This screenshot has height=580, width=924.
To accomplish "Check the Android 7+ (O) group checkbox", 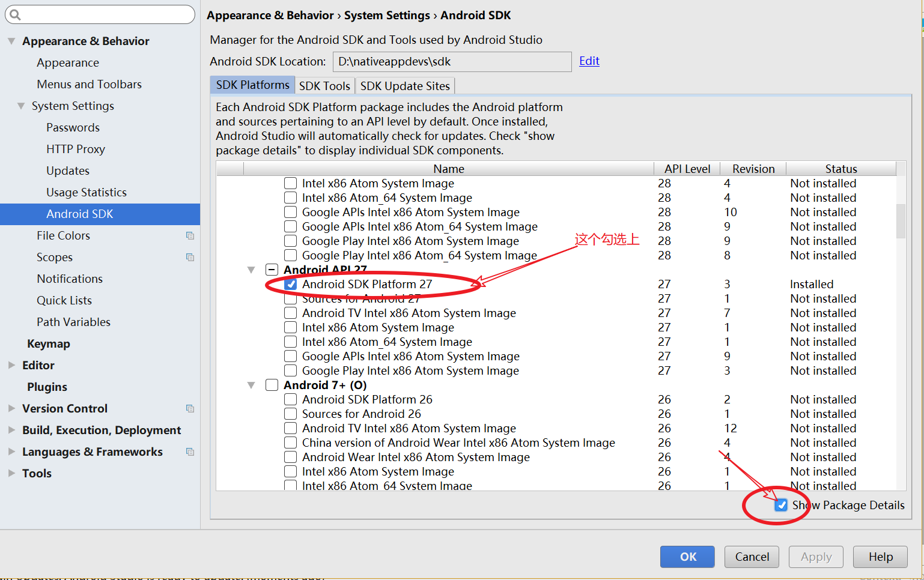I will [272, 385].
